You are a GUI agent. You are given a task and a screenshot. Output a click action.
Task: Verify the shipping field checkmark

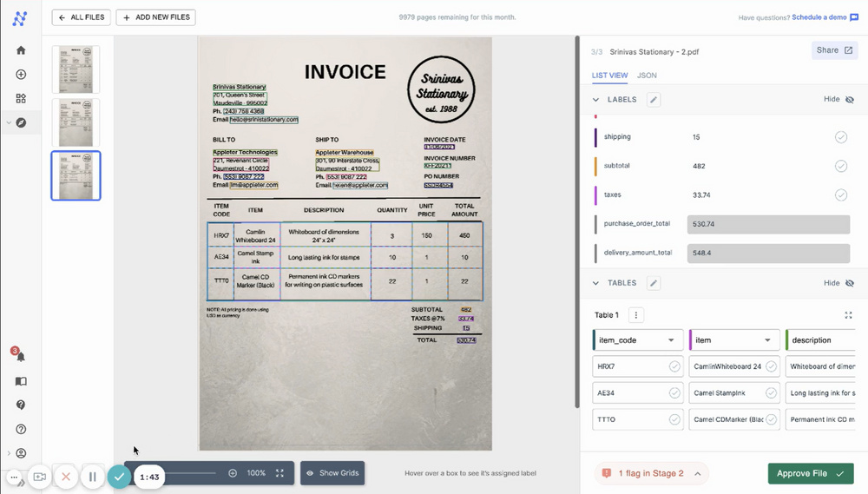[x=840, y=137]
